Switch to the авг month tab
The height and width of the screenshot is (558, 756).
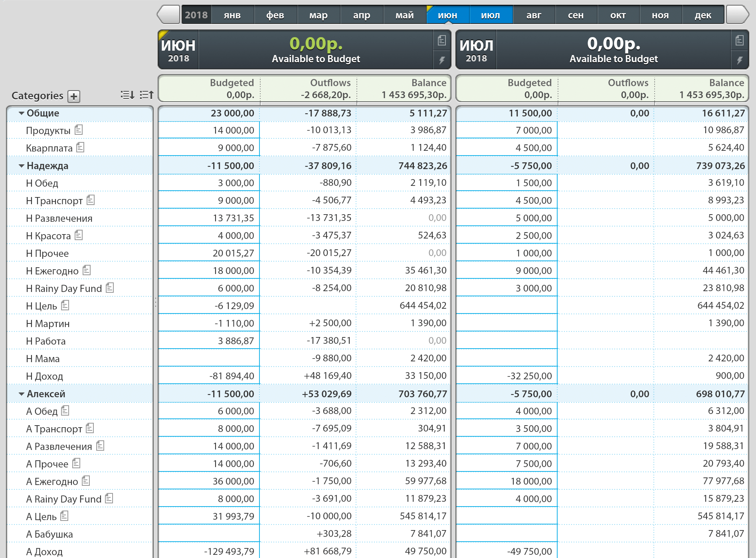[x=533, y=15]
